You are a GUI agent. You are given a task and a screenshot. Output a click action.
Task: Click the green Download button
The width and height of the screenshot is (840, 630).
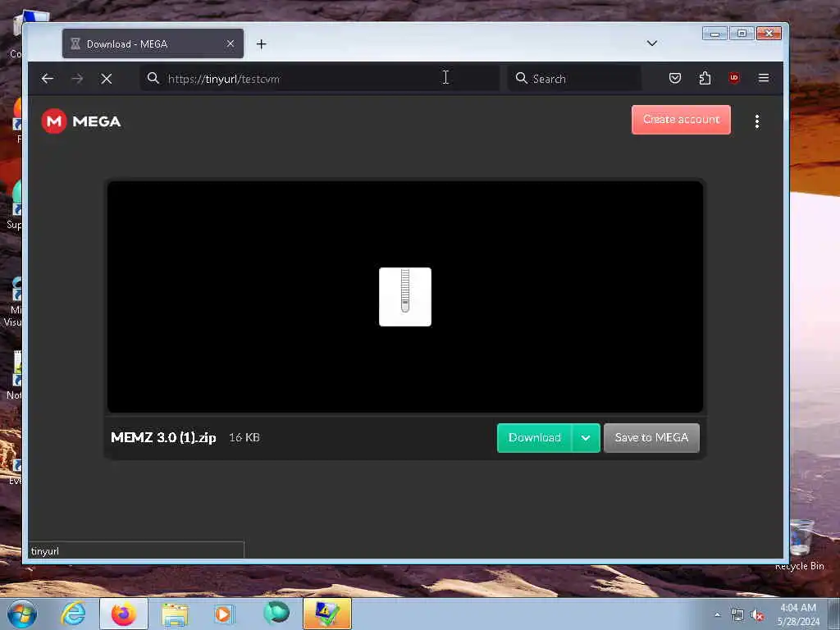534,438
